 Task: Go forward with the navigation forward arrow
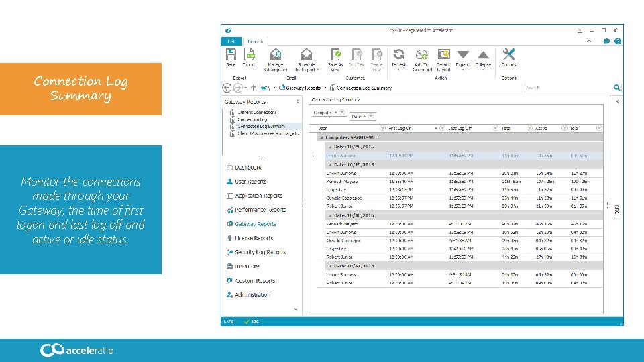click(237, 88)
